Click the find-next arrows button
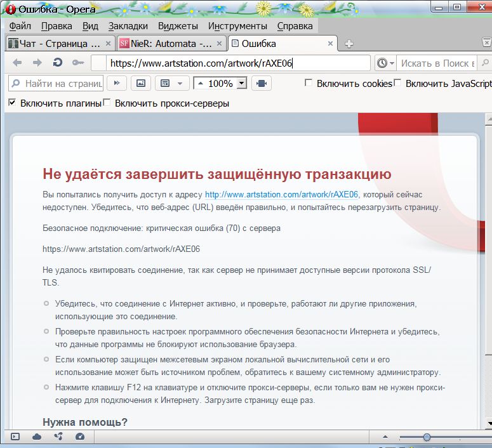This screenshot has width=492, height=448. point(117,83)
